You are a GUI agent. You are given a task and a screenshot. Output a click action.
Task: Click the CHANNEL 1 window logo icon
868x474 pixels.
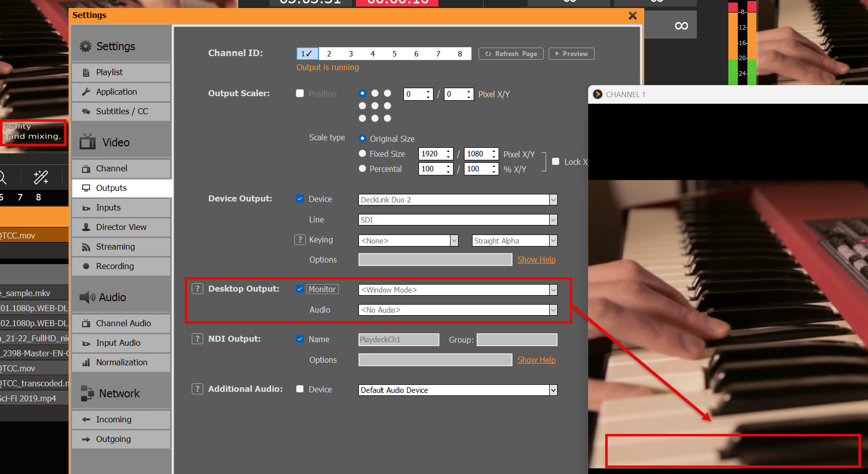tap(598, 94)
